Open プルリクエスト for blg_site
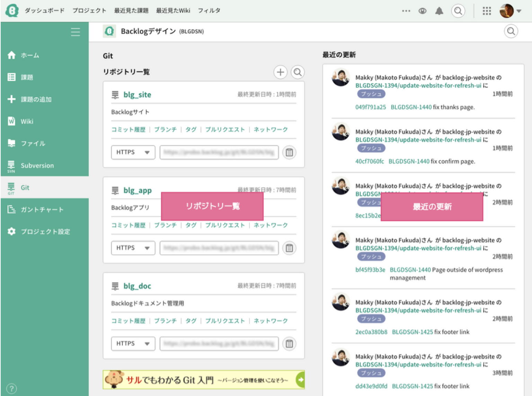532x396 pixels. [x=225, y=129]
